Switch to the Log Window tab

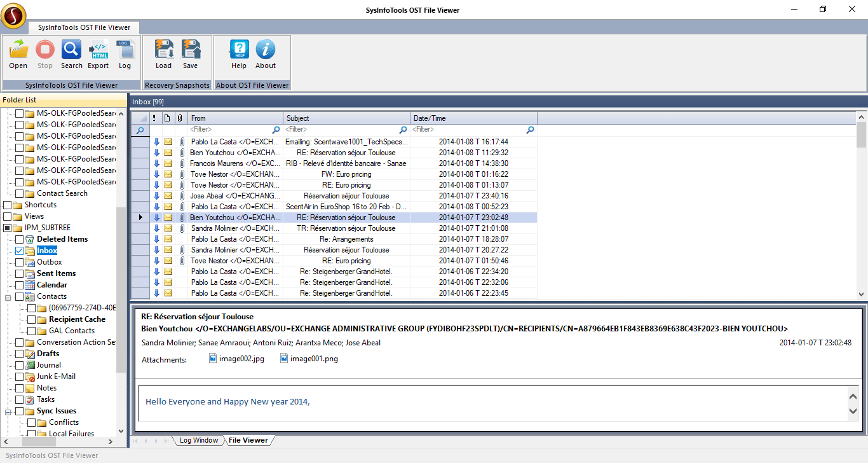pos(198,440)
